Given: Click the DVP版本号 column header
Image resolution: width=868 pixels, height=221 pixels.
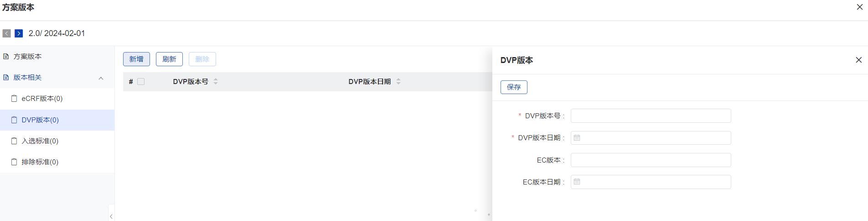Looking at the screenshot, I should tap(191, 81).
